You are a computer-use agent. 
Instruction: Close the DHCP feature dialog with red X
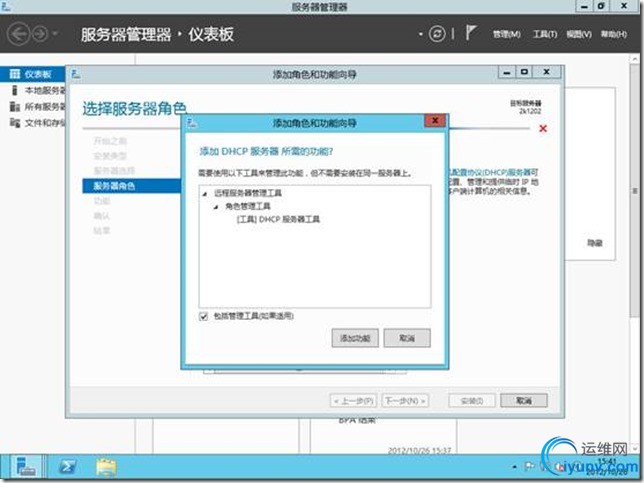tap(435, 121)
